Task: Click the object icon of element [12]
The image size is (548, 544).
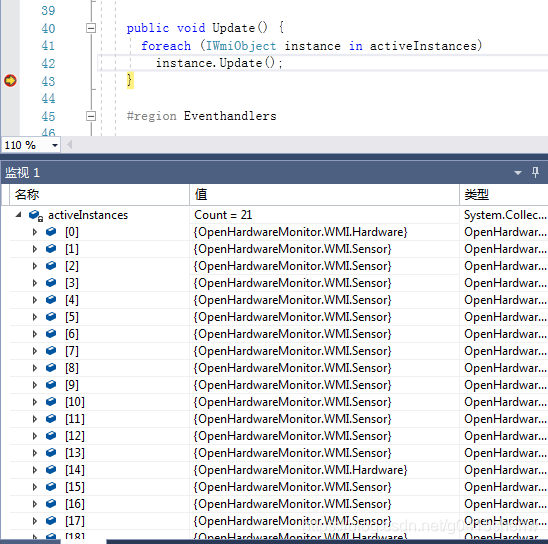Action: pyautogui.click(x=51, y=435)
